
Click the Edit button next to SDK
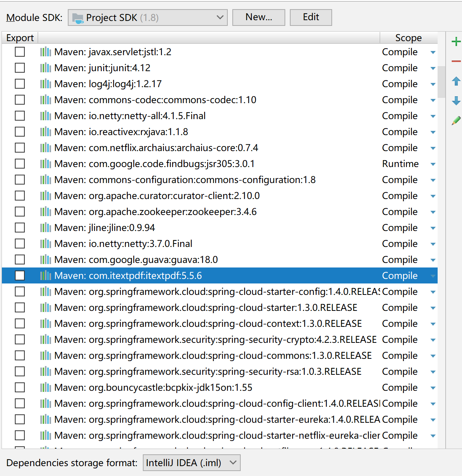311,18
